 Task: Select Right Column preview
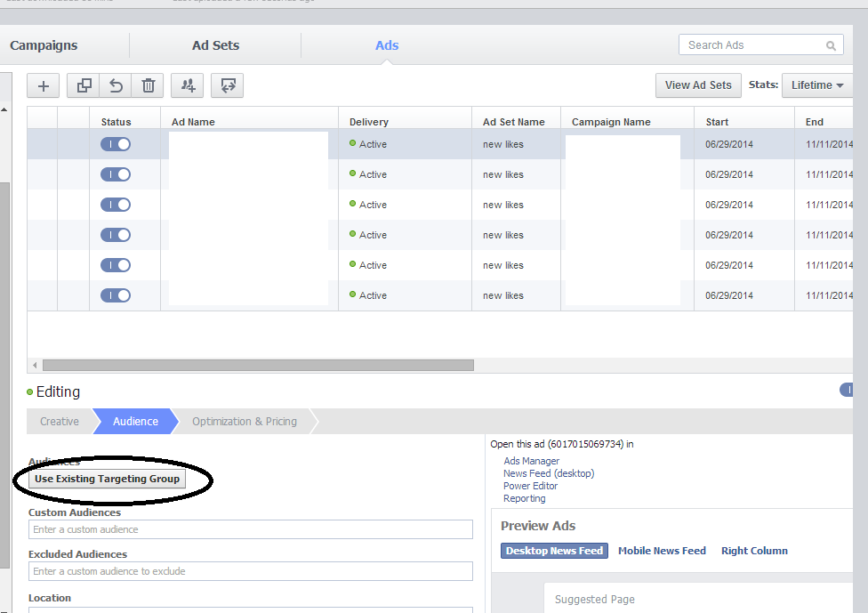[x=754, y=551]
